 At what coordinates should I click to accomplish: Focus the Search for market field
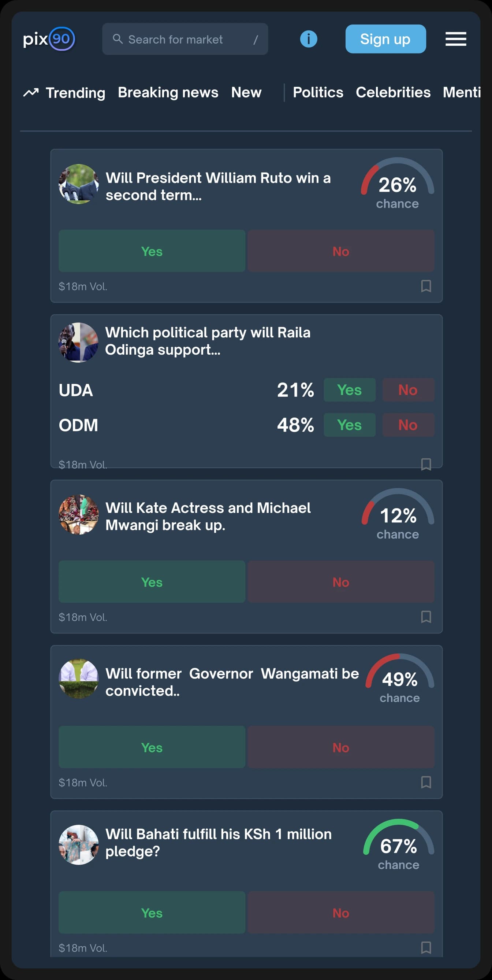[x=185, y=39]
